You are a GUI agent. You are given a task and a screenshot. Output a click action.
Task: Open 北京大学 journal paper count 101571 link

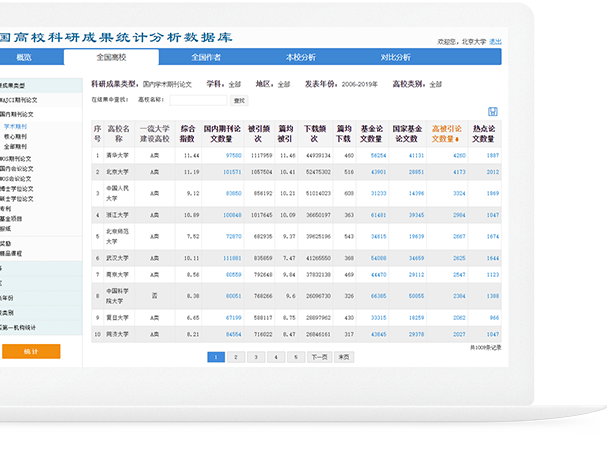click(232, 172)
